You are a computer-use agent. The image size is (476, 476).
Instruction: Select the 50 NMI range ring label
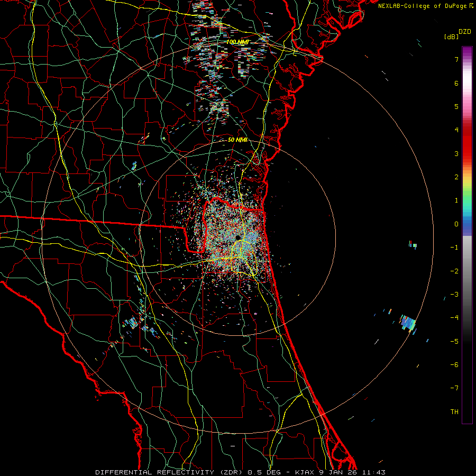(x=238, y=140)
